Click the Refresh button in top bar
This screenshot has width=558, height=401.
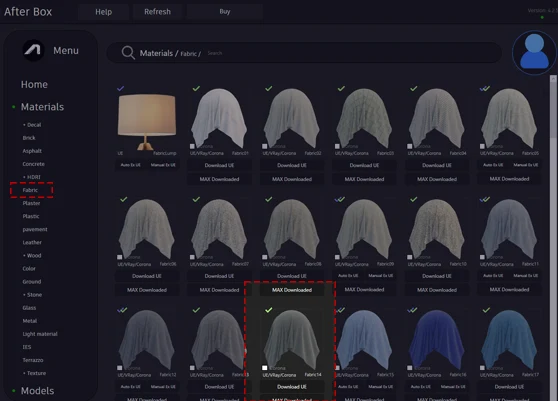pyautogui.click(x=157, y=12)
